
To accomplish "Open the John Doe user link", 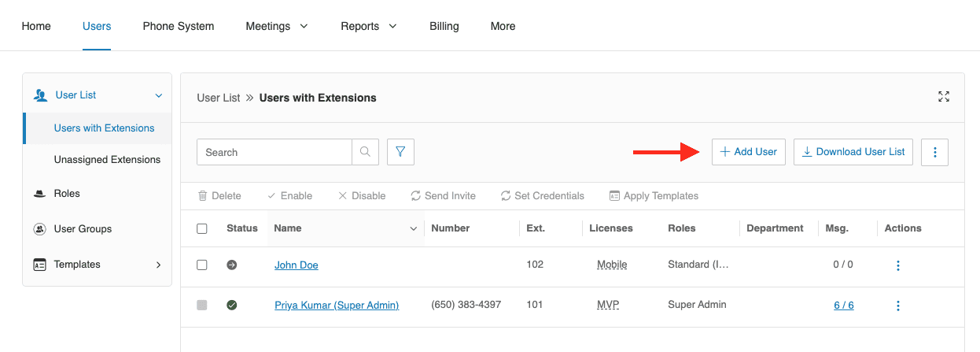I will tap(296, 265).
